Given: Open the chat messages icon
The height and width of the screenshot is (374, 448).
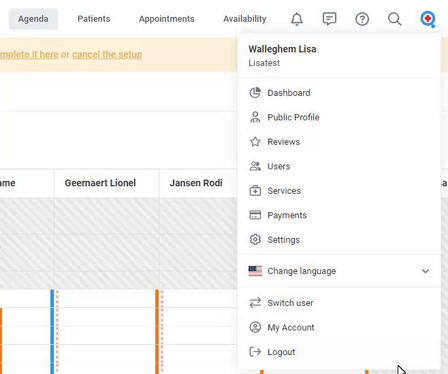Looking at the screenshot, I should [329, 19].
